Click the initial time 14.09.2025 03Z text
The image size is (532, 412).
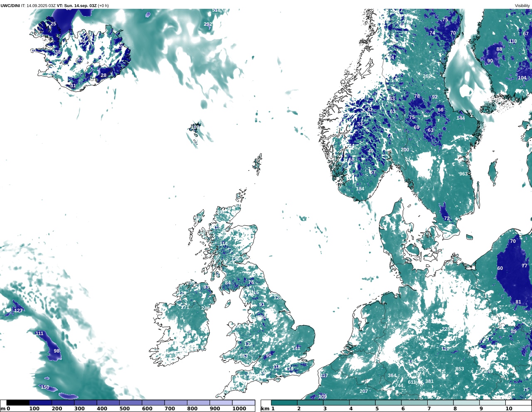pyautogui.click(x=41, y=5)
